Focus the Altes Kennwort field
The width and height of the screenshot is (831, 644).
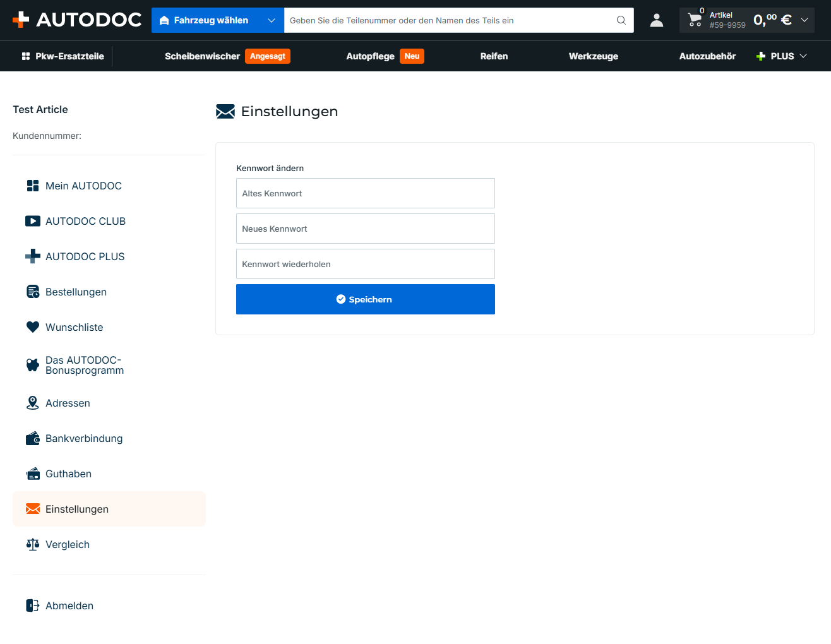(x=366, y=193)
